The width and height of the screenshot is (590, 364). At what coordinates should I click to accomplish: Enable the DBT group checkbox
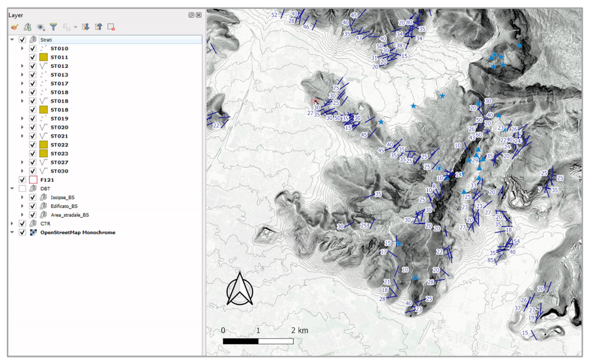[22, 188]
